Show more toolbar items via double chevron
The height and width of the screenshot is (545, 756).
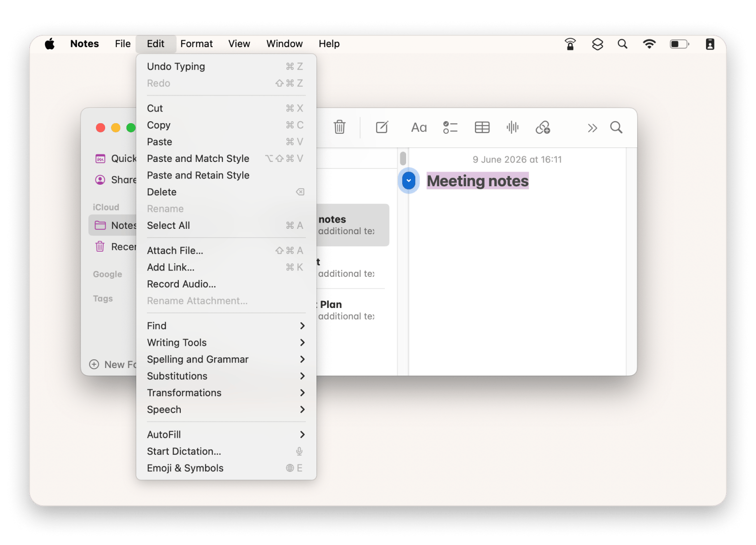tap(592, 128)
